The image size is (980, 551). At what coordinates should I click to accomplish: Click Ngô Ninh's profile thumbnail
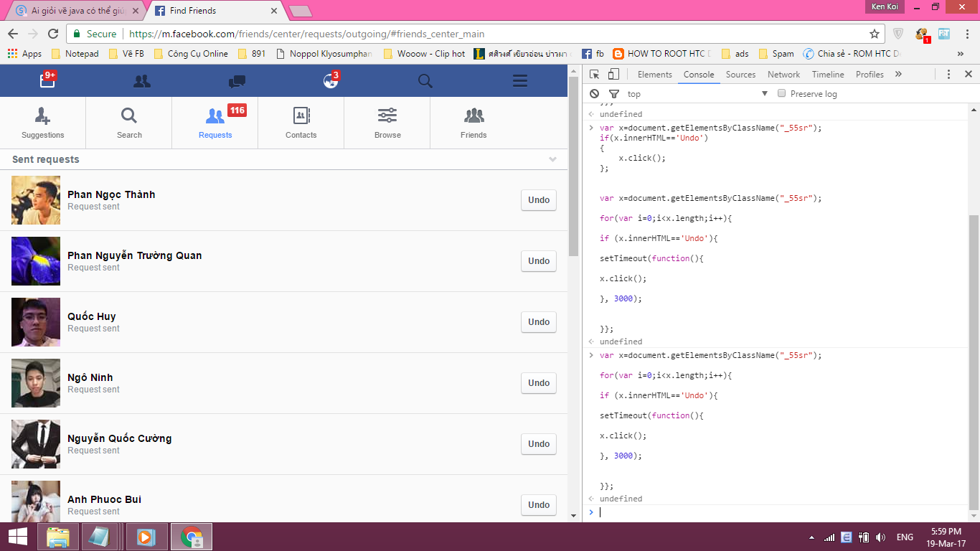coord(36,383)
